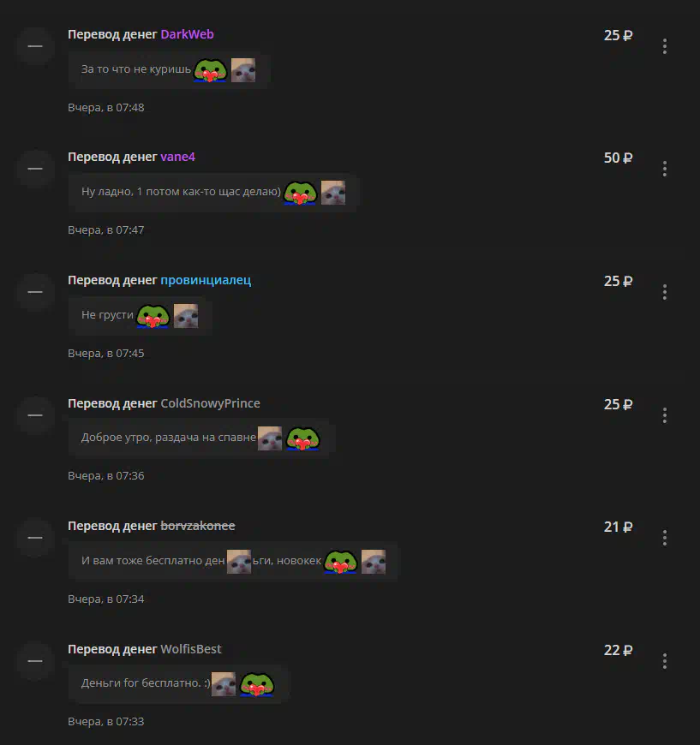700x745 pixels.
Task: Open the three-dot menu for DarkWeb transfer
Action: [664, 46]
